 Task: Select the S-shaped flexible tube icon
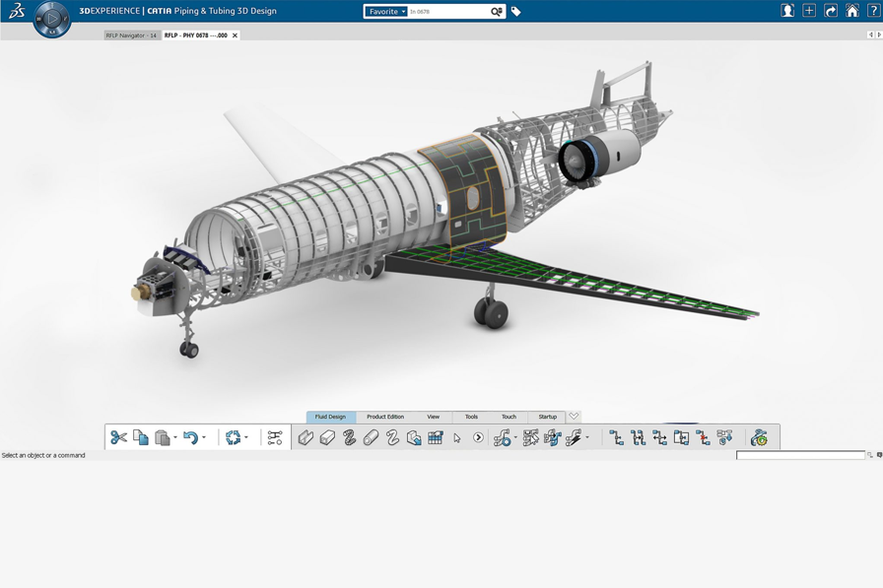click(x=392, y=437)
